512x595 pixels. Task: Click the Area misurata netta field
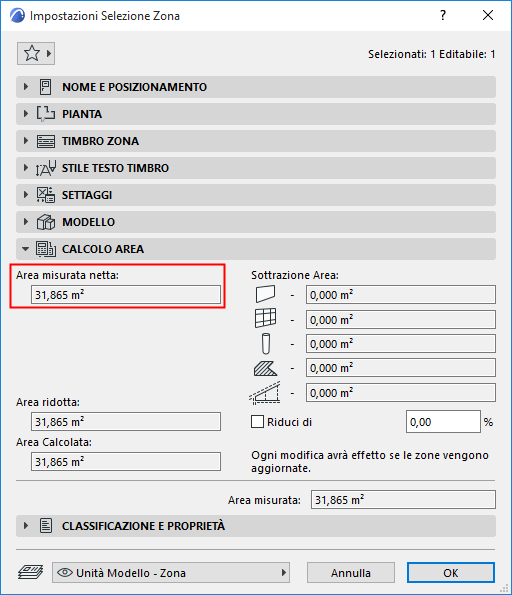pos(126,295)
